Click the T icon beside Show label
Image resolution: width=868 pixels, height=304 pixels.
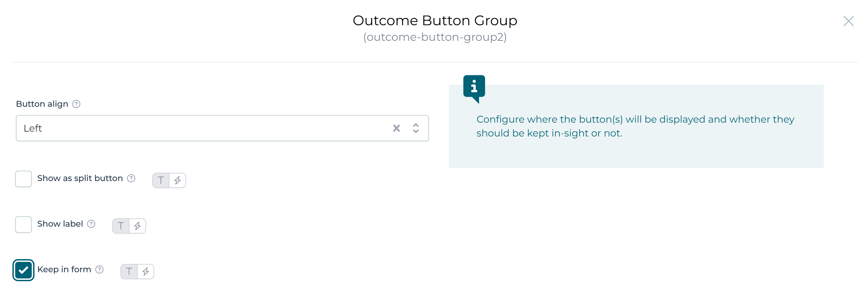[x=121, y=226]
